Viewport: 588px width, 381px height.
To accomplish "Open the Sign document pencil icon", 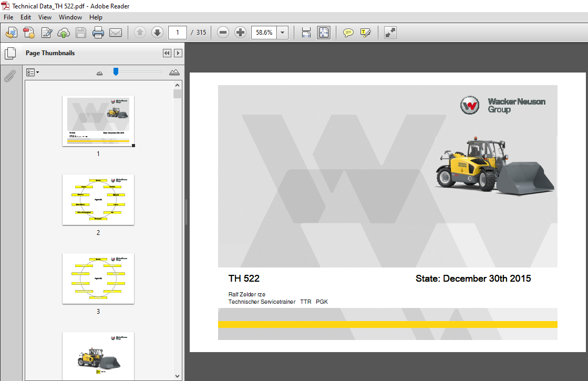I will coord(46,33).
